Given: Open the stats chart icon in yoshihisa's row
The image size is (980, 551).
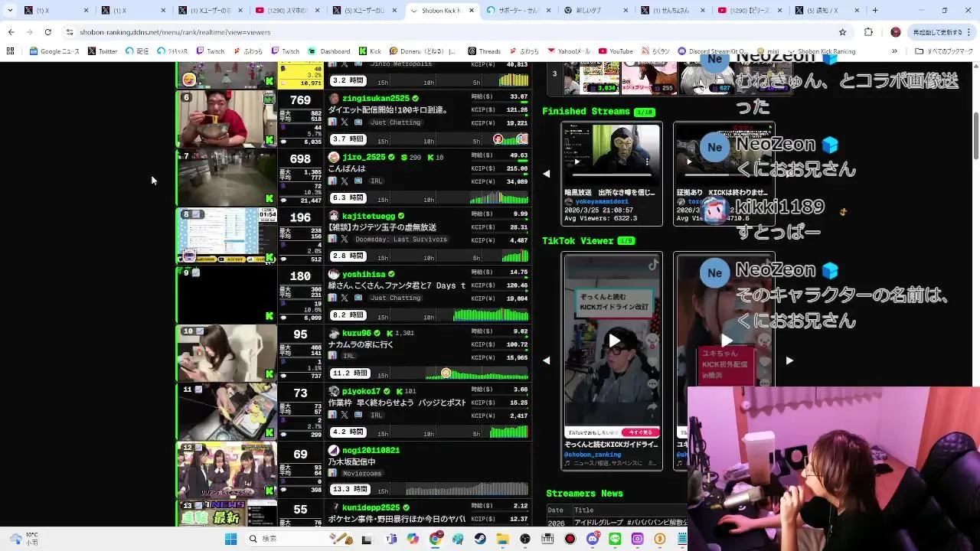Looking at the screenshot, I should click(x=332, y=298).
